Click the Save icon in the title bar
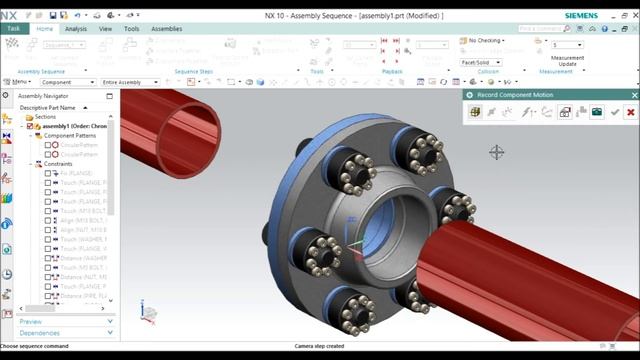The image size is (640, 360). pyautogui.click(x=53, y=16)
